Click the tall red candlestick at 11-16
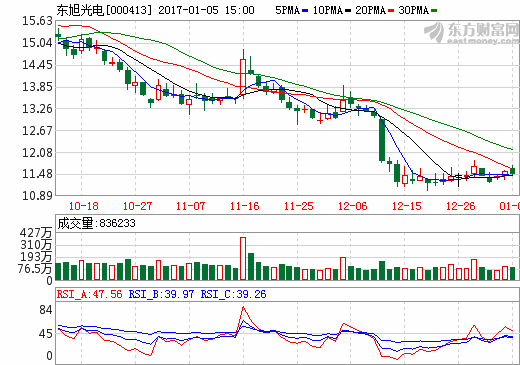The width and height of the screenshot is (520, 365). point(243,73)
